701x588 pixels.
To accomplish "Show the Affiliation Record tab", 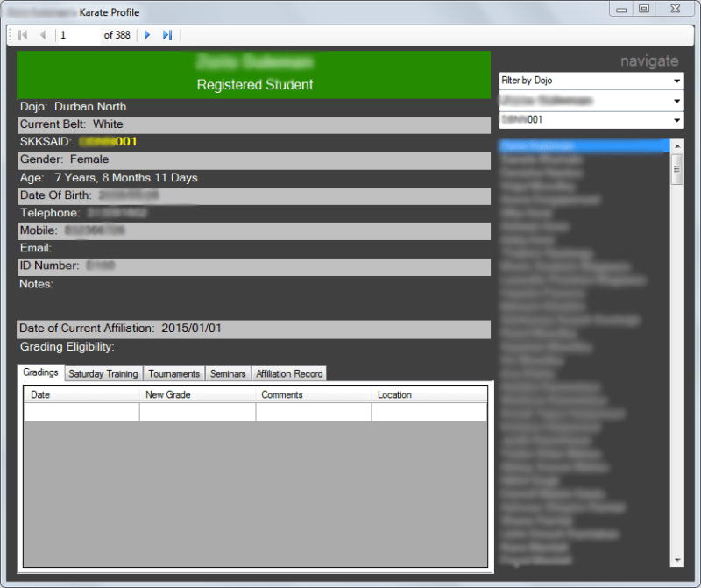I will [x=289, y=374].
